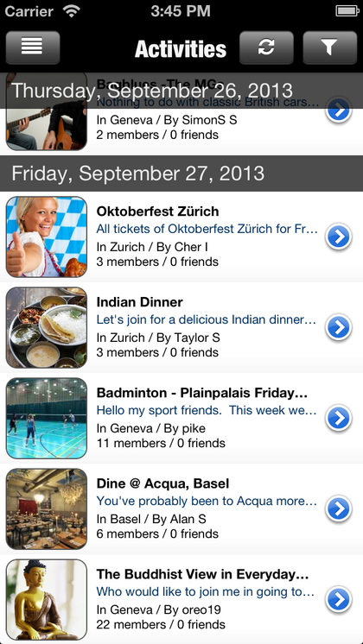This screenshot has width=363, height=644.
Task: Open Indian Dinner detail arrow
Action: click(339, 328)
